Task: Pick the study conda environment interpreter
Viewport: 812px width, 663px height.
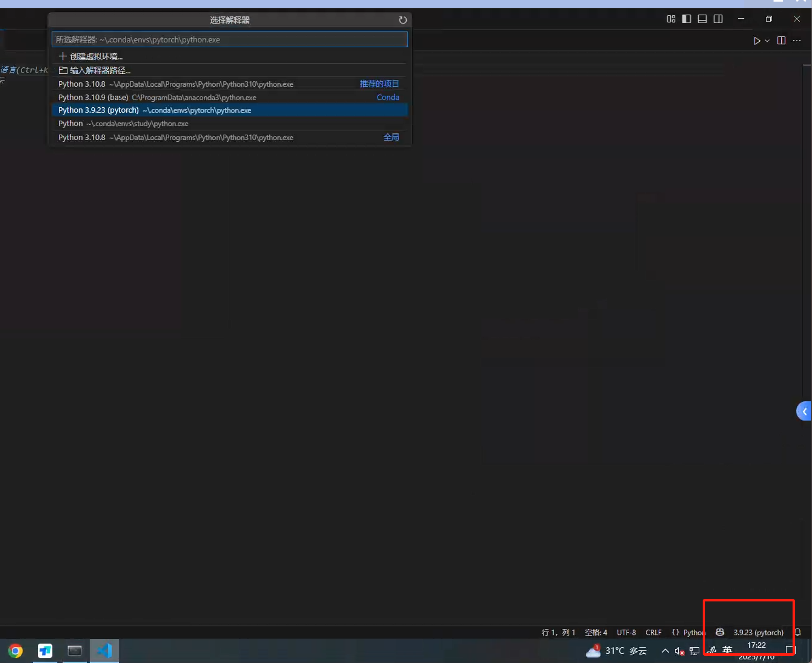Action: pos(123,124)
